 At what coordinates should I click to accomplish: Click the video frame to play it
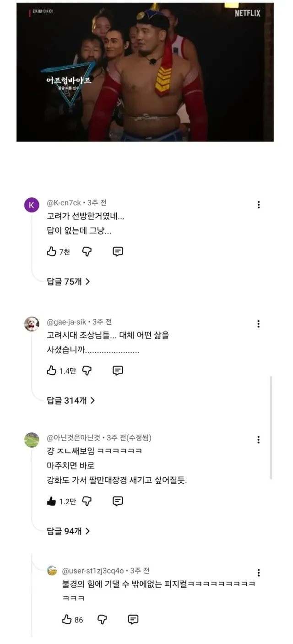pyautogui.click(x=146, y=71)
